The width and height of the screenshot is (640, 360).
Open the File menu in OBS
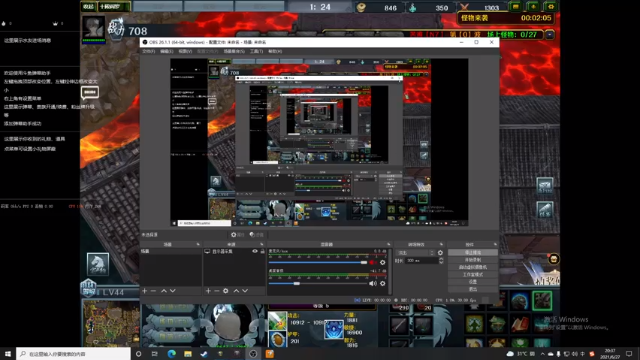[149, 51]
